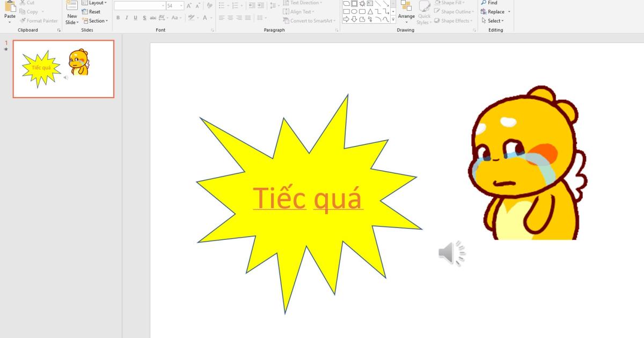Click the font name box
644x338 pixels.
[x=140, y=5]
